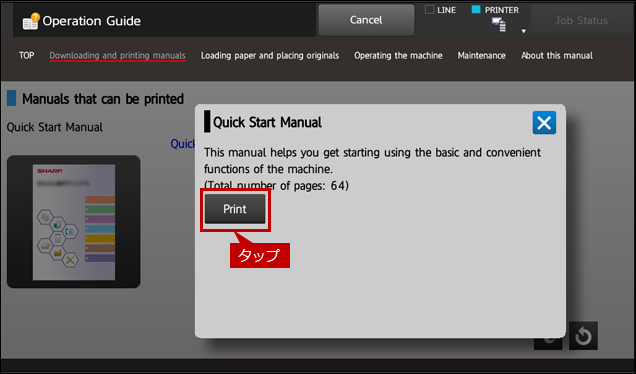Screen dimensions: 636x374
Task: Select Downloading and printing manuals tab
Action: [x=117, y=56]
